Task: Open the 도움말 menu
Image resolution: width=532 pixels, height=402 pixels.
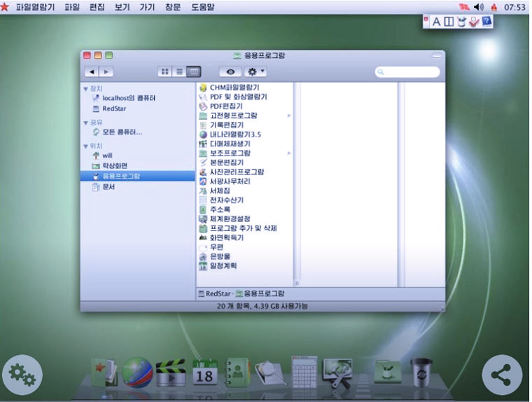Action: tap(202, 7)
